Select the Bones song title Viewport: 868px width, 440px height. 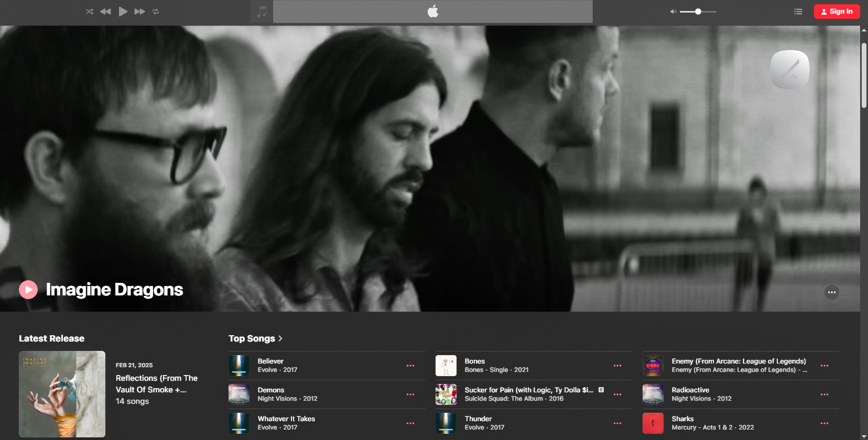pyautogui.click(x=475, y=361)
